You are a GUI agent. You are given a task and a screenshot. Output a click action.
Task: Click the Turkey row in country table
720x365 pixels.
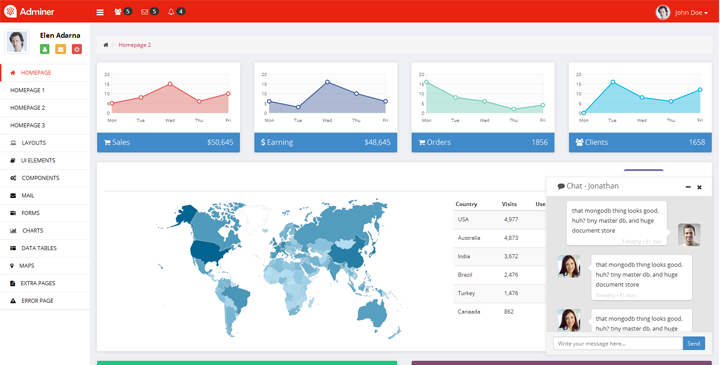tap(499, 293)
